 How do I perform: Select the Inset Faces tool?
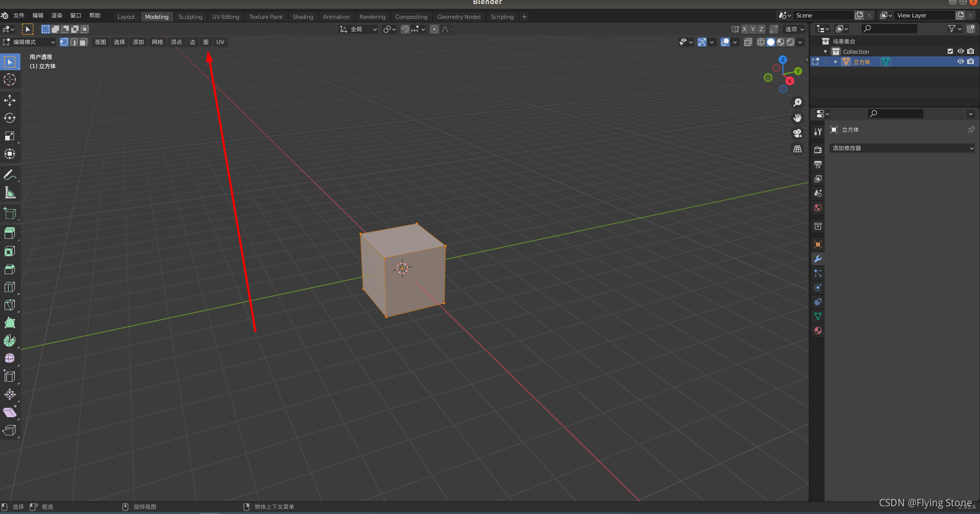pos(10,251)
